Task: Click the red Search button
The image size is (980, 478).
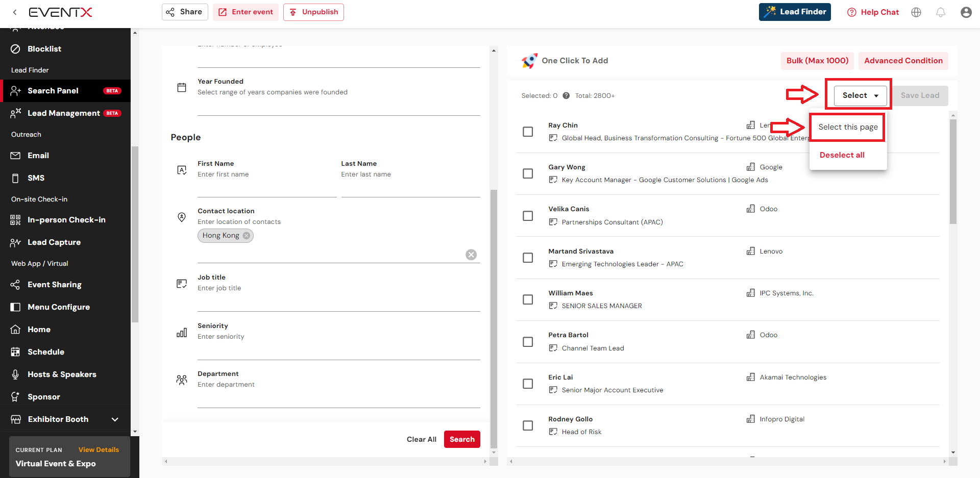Action: point(462,439)
